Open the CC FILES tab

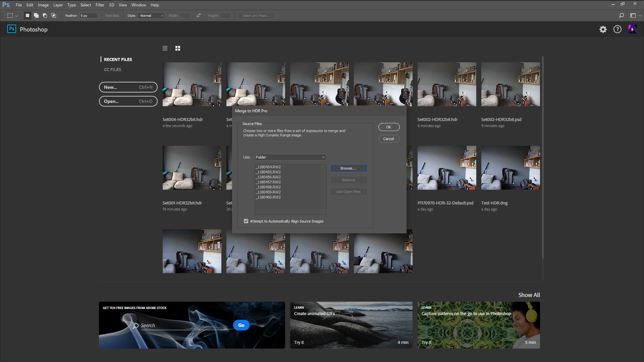pos(112,69)
